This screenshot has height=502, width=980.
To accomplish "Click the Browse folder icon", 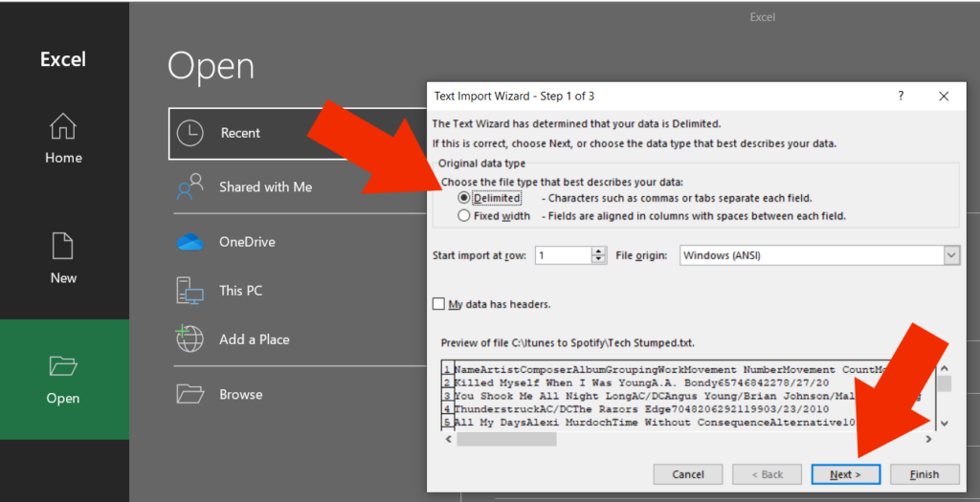I will 190,394.
